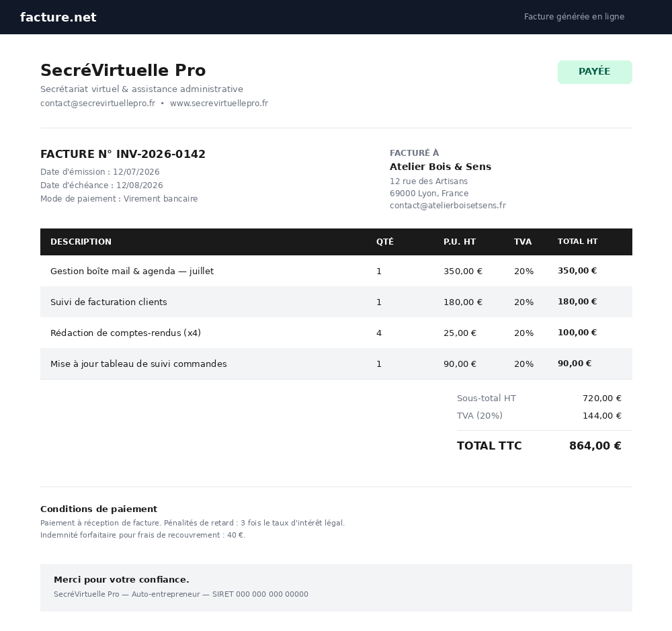Open contact@secrevirtuellepro.fr email link
This screenshot has height=631, width=672.
(97, 103)
